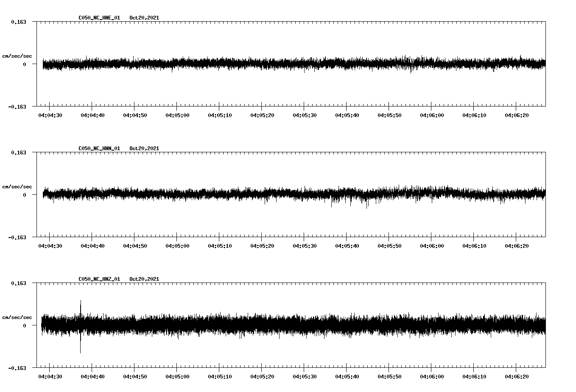Click time label 04:05:20 under HNN plot

click(x=262, y=246)
